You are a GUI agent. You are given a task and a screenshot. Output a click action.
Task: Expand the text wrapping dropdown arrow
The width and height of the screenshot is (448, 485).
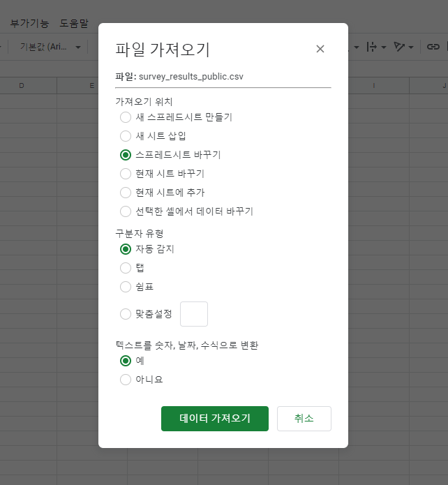tap(384, 47)
